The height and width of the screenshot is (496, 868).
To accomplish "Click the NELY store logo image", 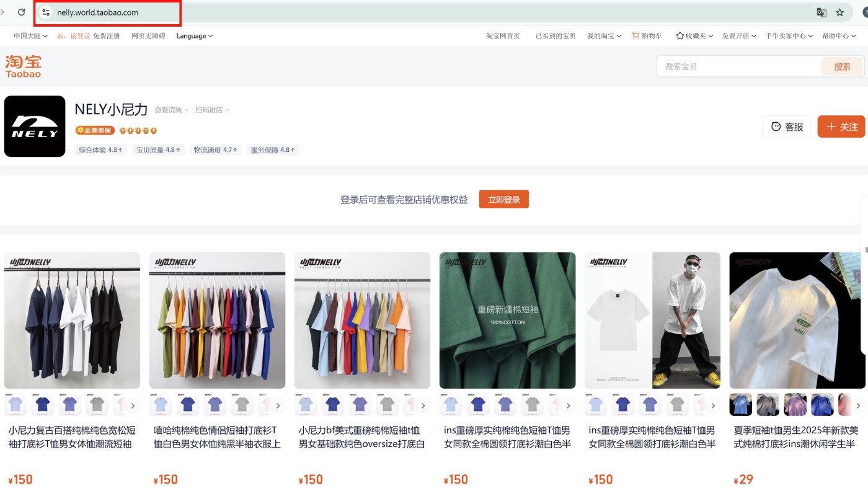I will click(x=35, y=126).
